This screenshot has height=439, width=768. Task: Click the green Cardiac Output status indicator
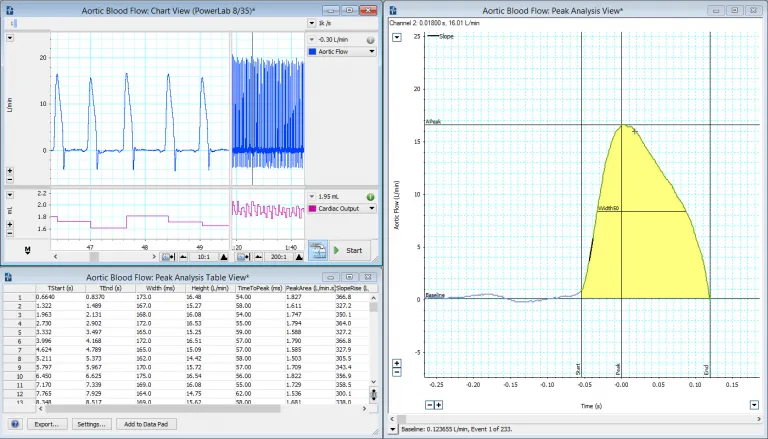(370, 197)
